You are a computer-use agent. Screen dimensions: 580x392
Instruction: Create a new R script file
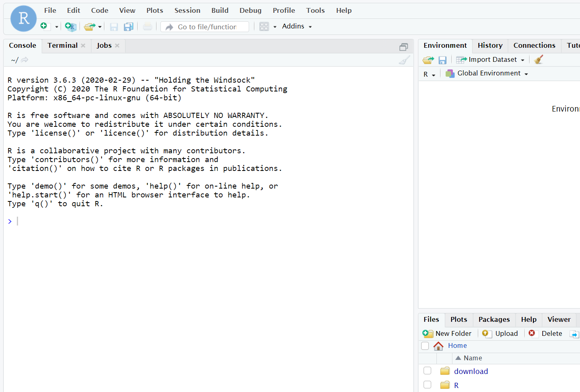(x=43, y=26)
